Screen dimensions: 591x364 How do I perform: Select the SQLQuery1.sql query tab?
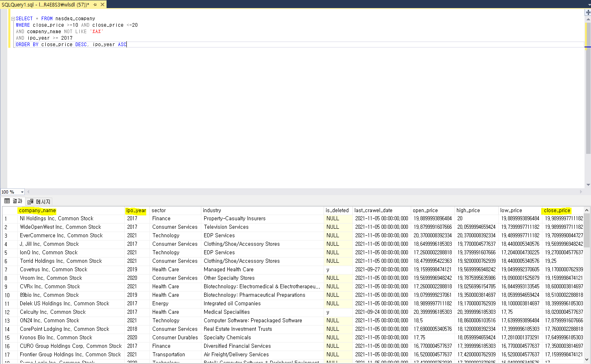(45, 4)
